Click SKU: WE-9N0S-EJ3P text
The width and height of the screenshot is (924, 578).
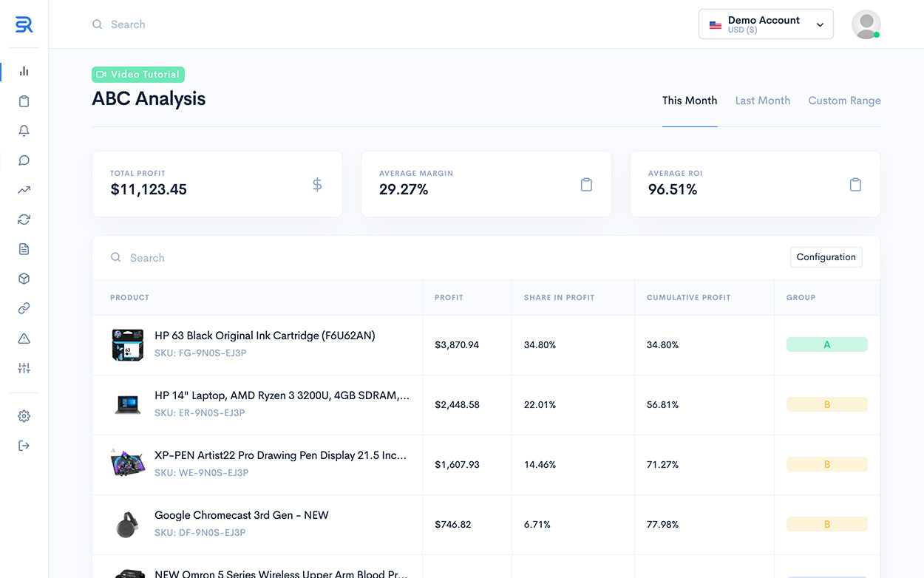click(202, 473)
